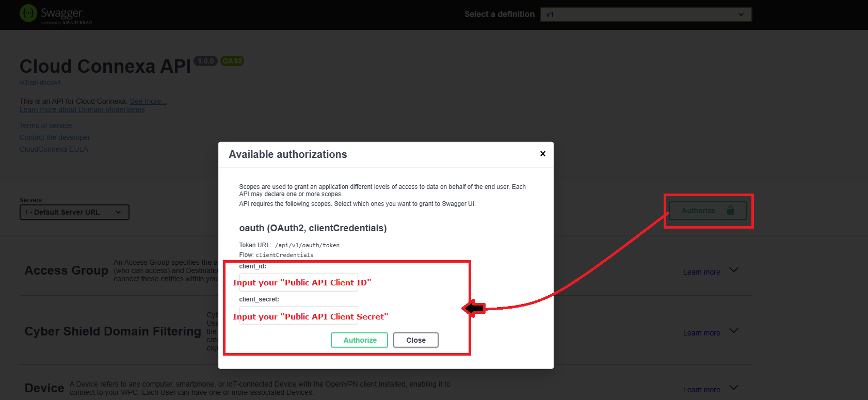The image size is (868, 400).
Task: Open Learn more link for Access Group
Action: coord(701,272)
